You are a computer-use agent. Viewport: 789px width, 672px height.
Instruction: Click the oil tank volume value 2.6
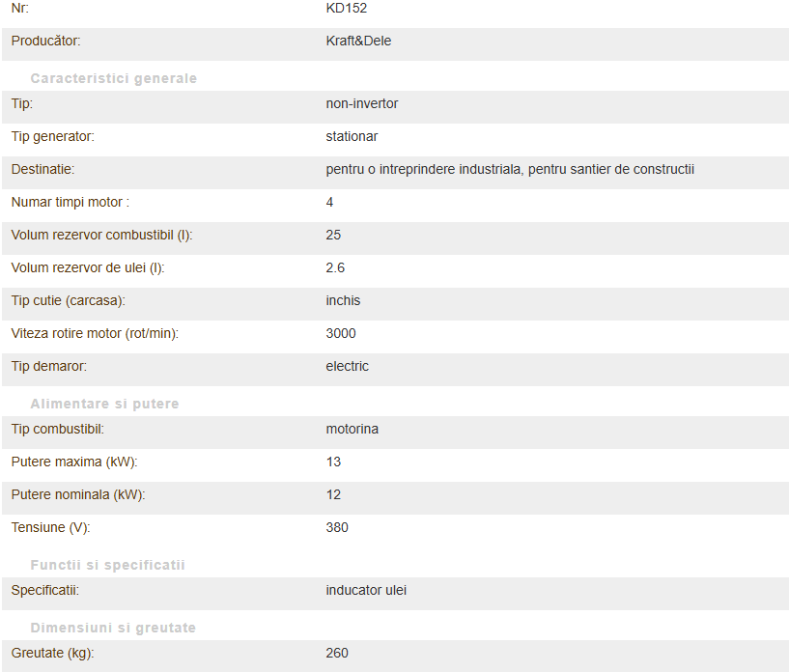tap(335, 267)
